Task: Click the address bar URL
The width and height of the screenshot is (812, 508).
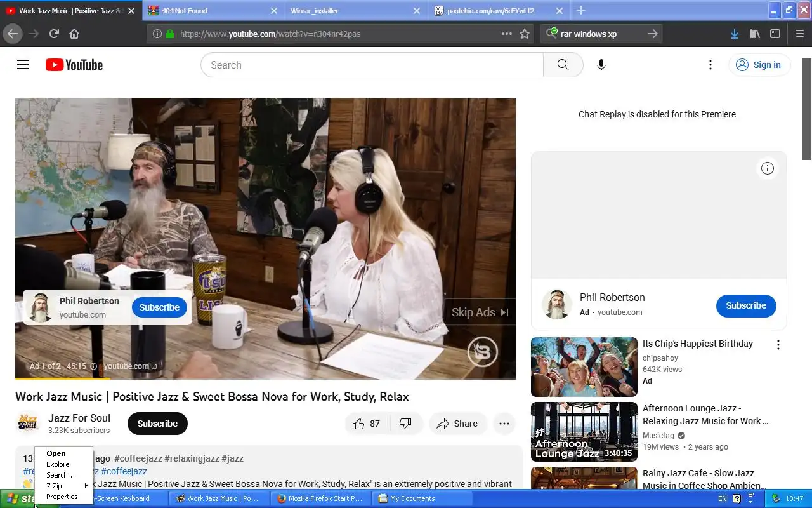Action: tap(270, 34)
